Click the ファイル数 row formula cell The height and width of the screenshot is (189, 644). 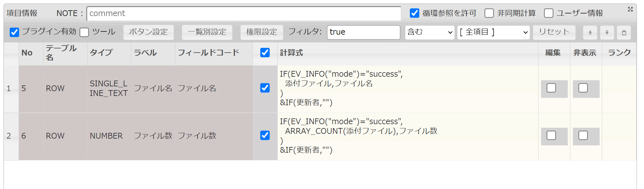(x=408, y=137)
